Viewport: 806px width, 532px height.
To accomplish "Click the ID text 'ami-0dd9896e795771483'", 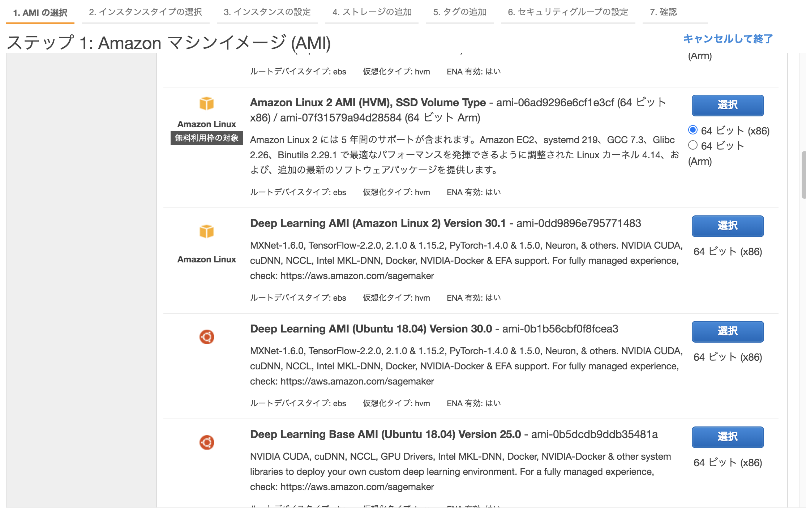I will click(x=579, y=223).
